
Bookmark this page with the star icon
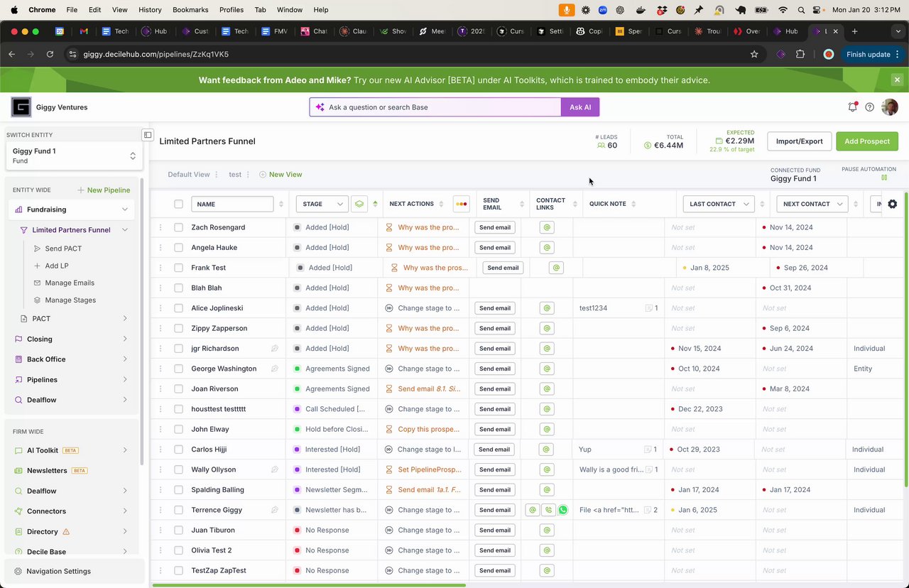pyautogui.click(x=754, y=54)
